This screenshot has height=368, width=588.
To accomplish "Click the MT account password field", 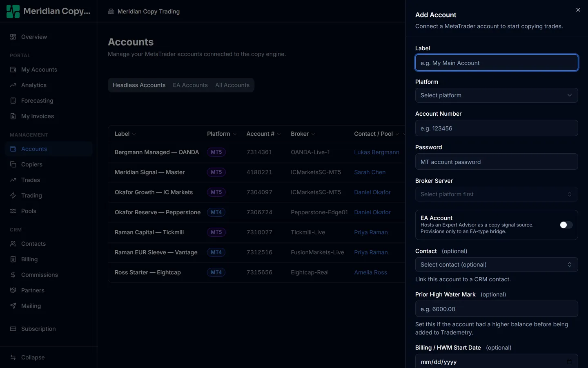I will [x=497, y=162].
